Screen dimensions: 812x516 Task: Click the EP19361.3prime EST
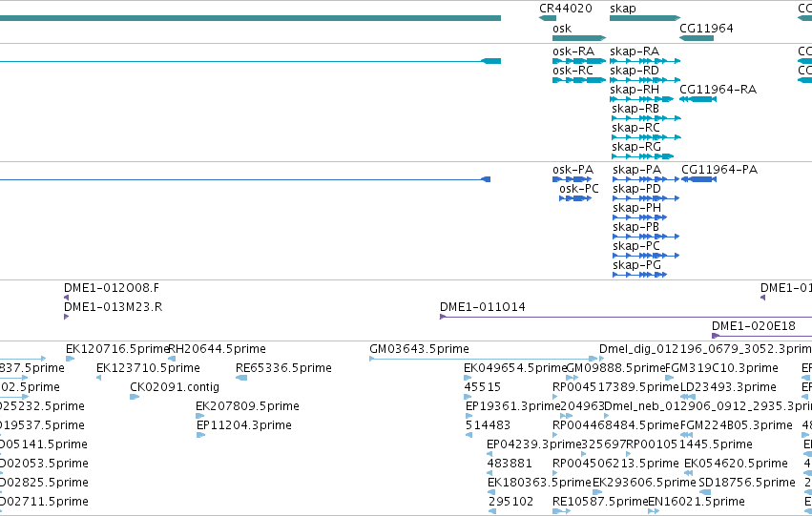468,416
